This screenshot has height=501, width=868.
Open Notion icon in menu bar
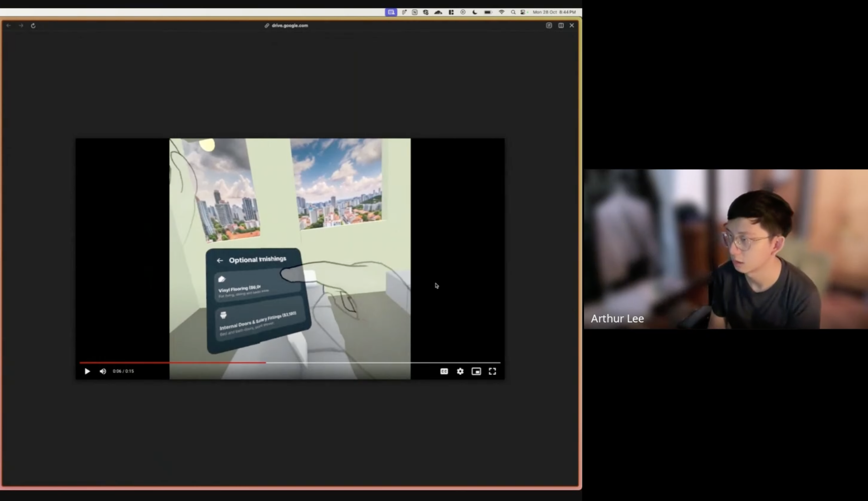pyautogui.click(x=414, y=12)
